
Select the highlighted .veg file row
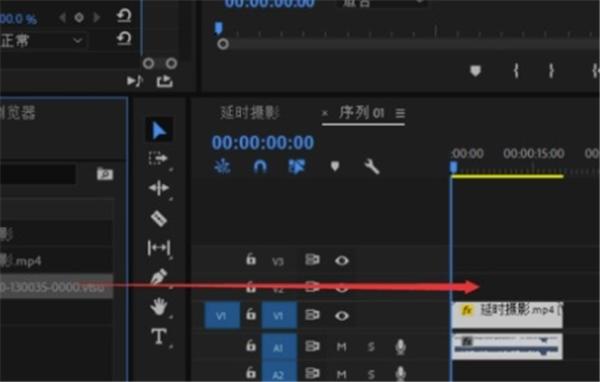point(57,286)
